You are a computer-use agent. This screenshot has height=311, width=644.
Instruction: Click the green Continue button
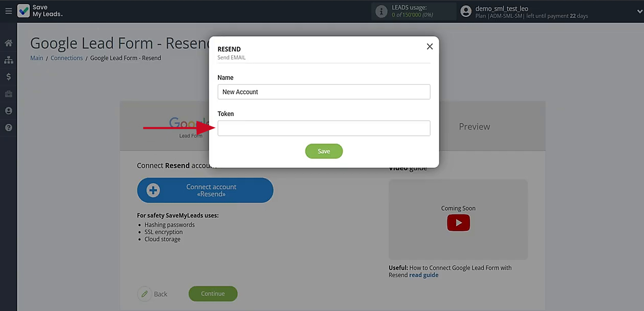coord(213,294)
